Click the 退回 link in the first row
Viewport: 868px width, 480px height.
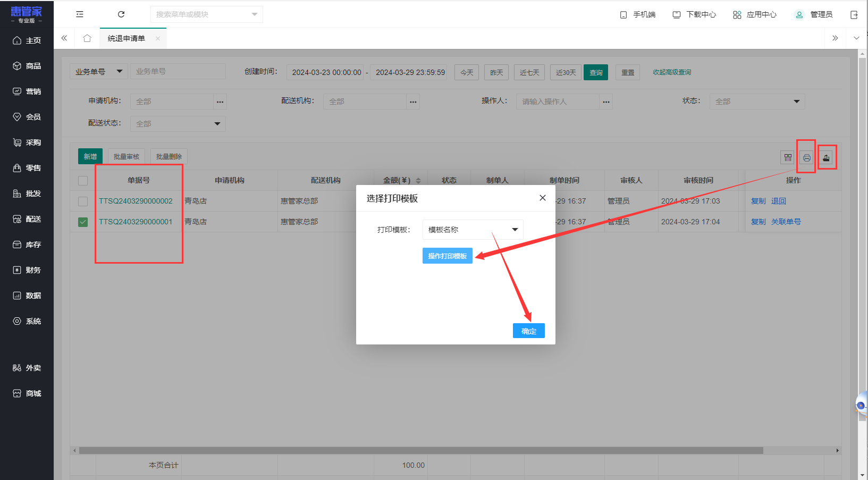coord(779,201)
